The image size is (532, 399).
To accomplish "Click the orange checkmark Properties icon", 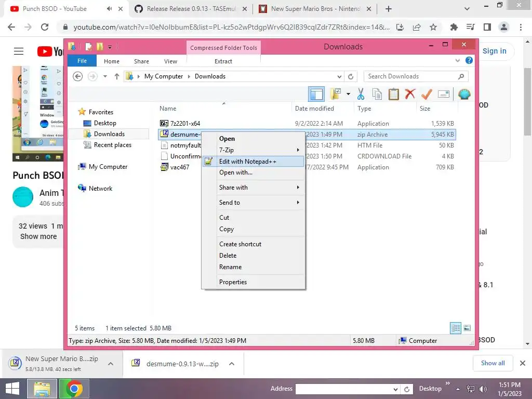I will click(427, 94).
